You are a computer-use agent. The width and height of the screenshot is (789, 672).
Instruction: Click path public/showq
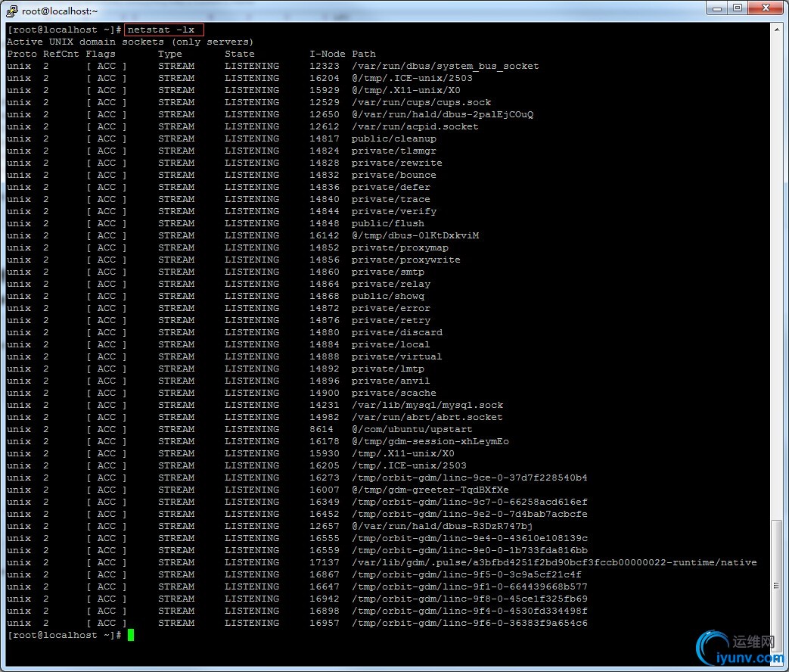388,296
